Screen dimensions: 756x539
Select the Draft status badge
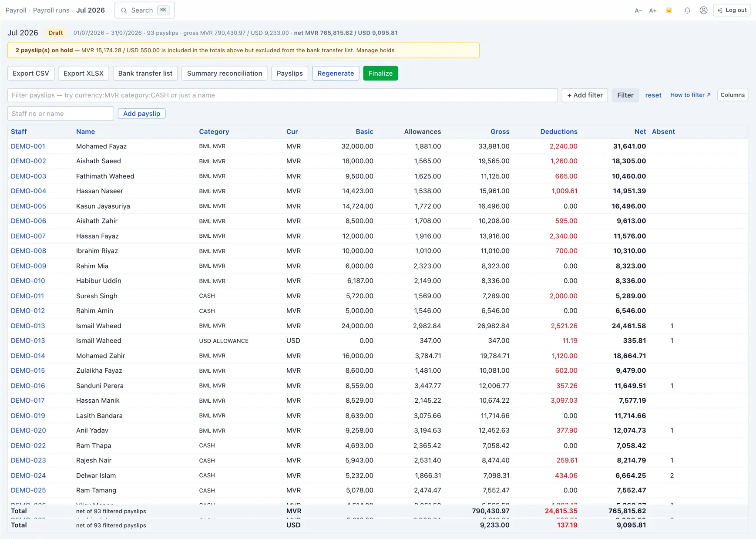[56, 33]
